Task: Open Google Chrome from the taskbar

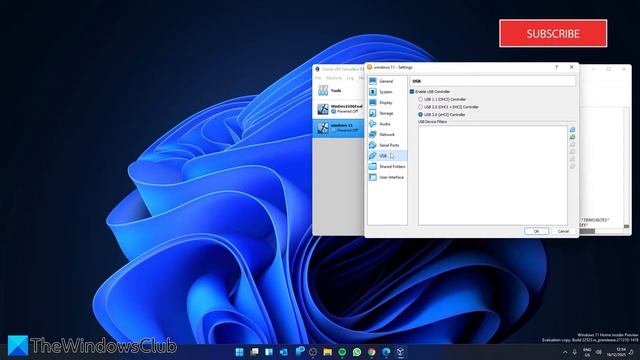Action: tap(372, 352)
